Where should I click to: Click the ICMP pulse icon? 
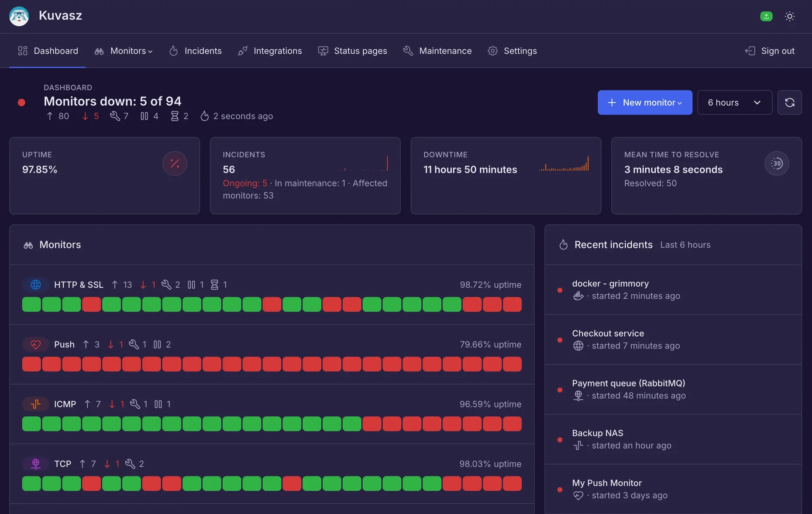tap(36, 404)
